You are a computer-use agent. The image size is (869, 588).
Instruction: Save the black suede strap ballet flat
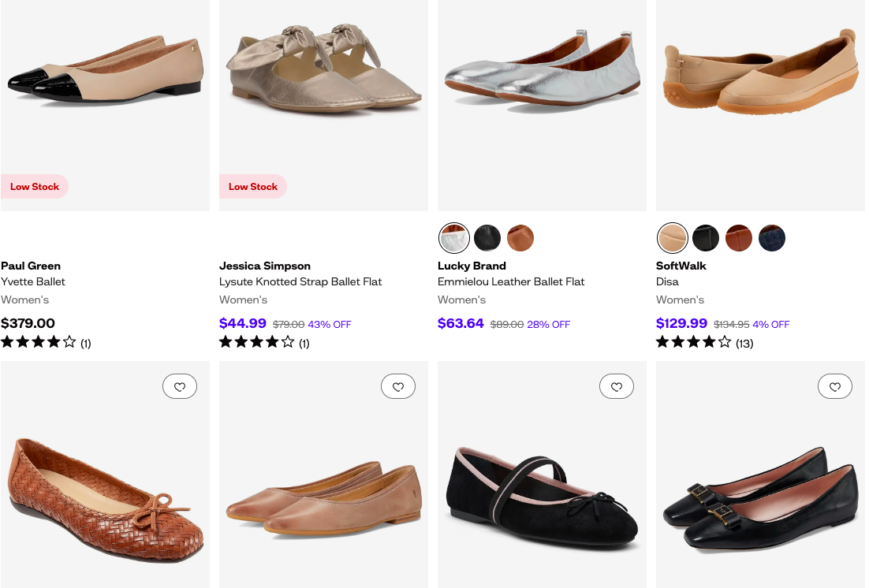617,386
